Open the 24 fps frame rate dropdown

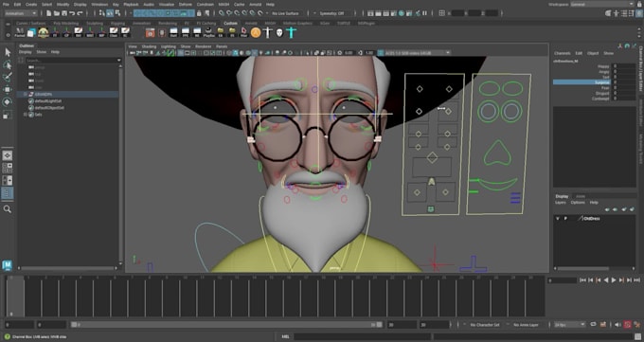coord(570,325)
